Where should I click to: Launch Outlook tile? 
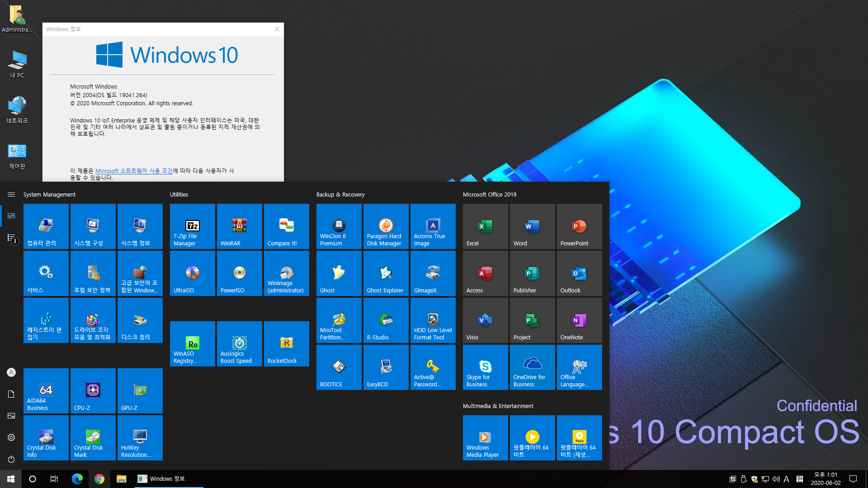[x=580, y=273]
